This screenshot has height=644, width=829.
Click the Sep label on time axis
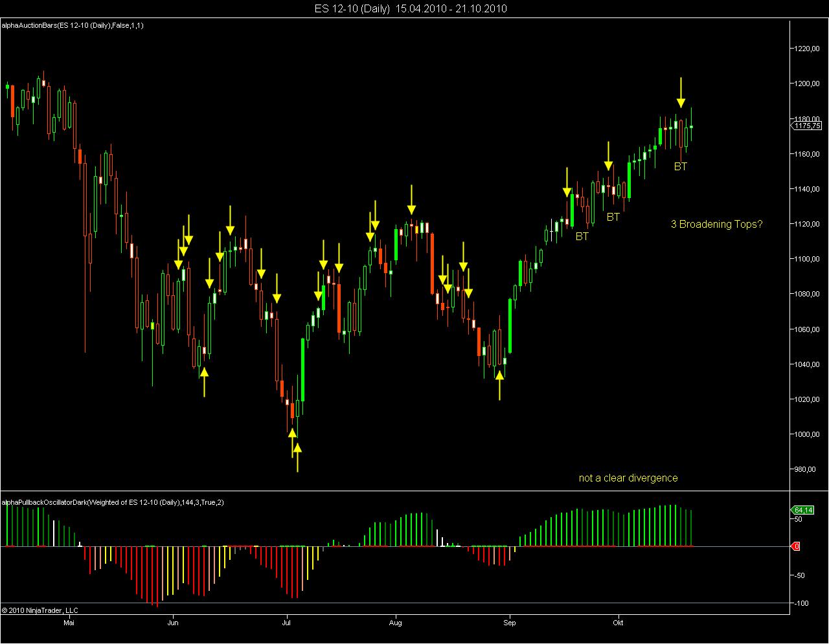point(509,623)
